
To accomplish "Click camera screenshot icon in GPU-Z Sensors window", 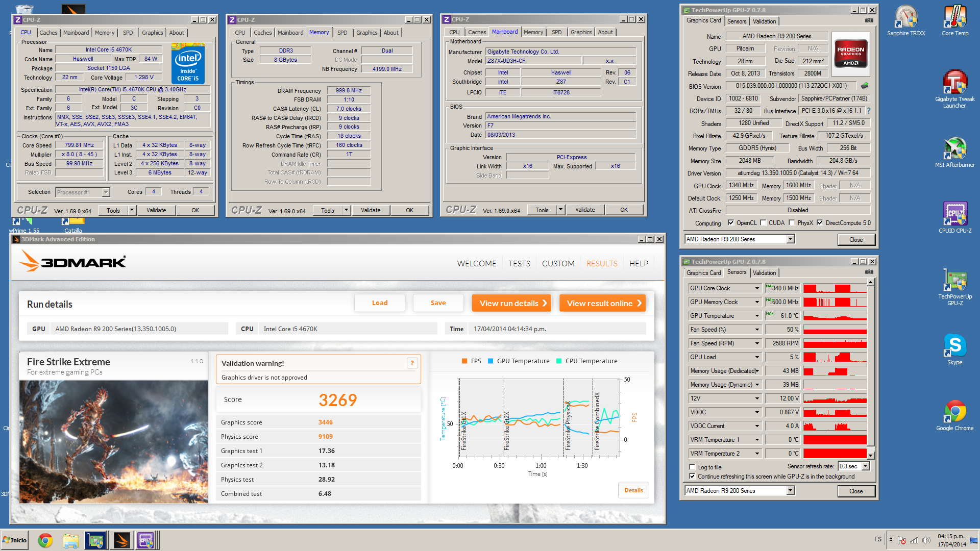I will point(869,272).
